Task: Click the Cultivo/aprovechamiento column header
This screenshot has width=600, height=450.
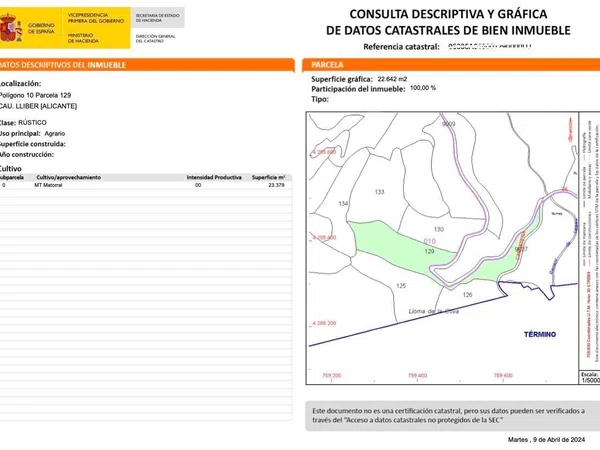Action: pyautogui.click(x=68, y=177)
